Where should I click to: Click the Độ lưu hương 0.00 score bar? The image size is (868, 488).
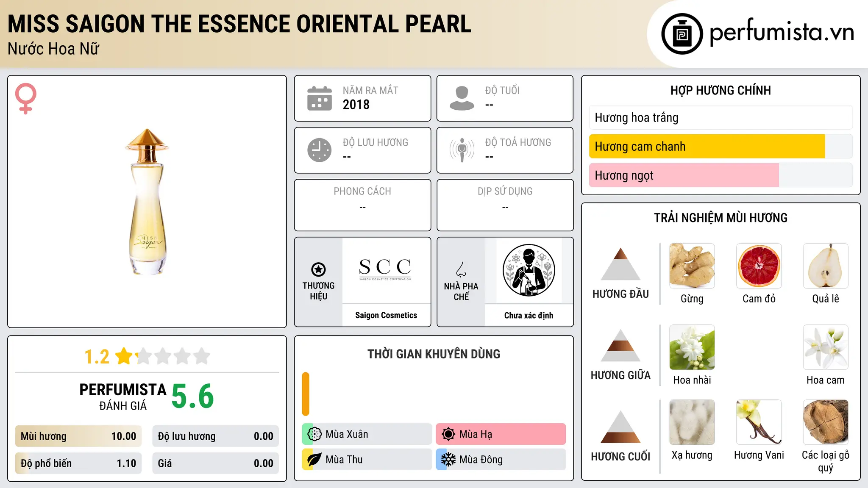(216, 436)
